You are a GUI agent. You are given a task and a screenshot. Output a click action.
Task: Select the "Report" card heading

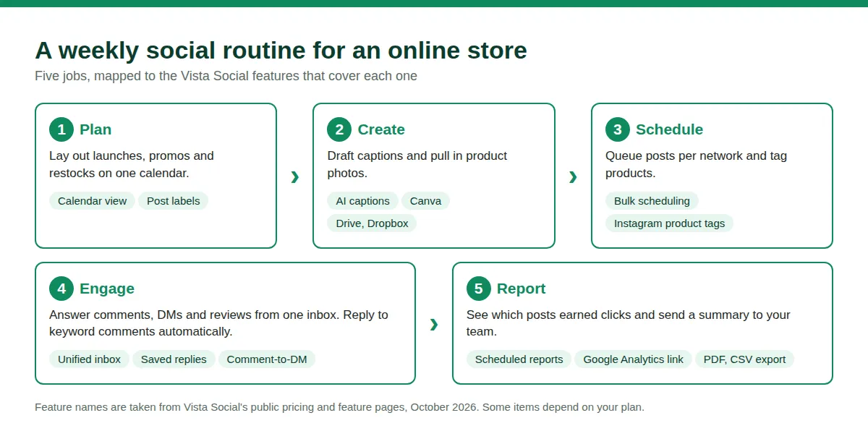pos(521,289)
